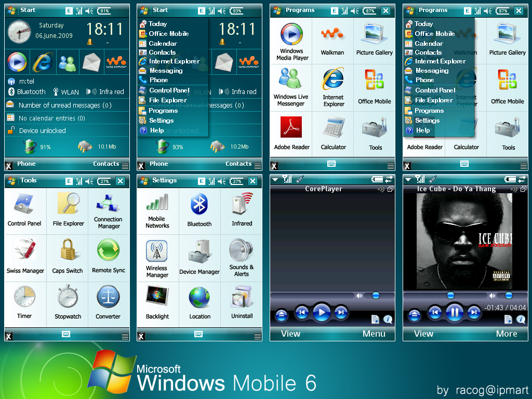Launch Wireless Manager from Settings

[157, 259]
